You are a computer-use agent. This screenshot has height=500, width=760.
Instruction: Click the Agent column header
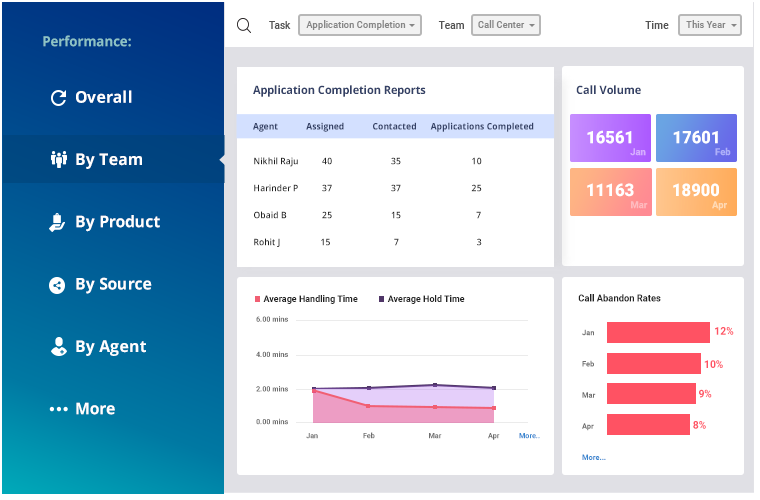pos(265,126)
